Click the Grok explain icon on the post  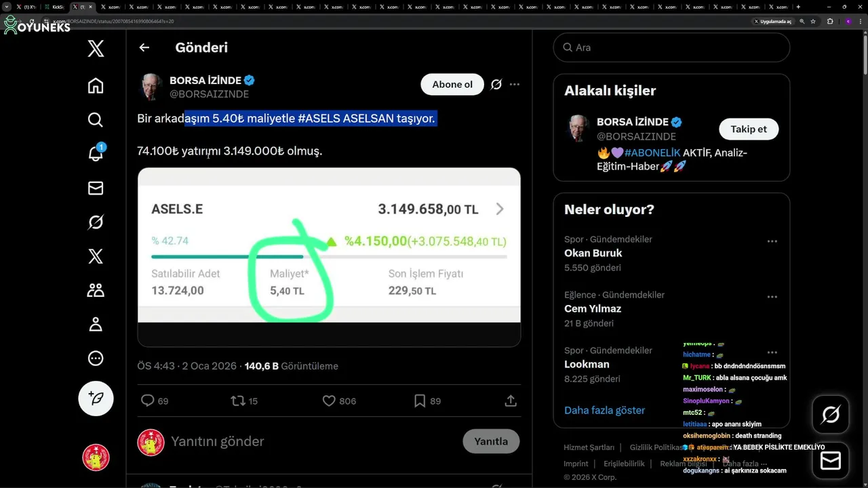496,84
